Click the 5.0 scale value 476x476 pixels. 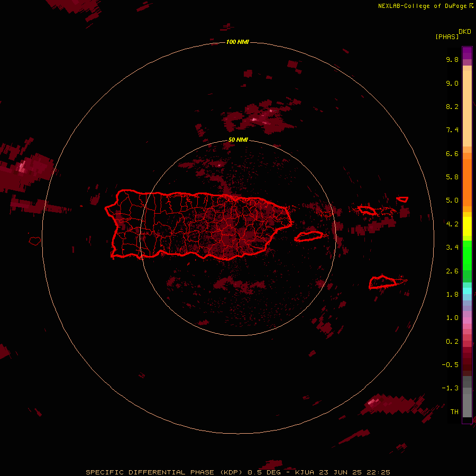click(452, 200)
